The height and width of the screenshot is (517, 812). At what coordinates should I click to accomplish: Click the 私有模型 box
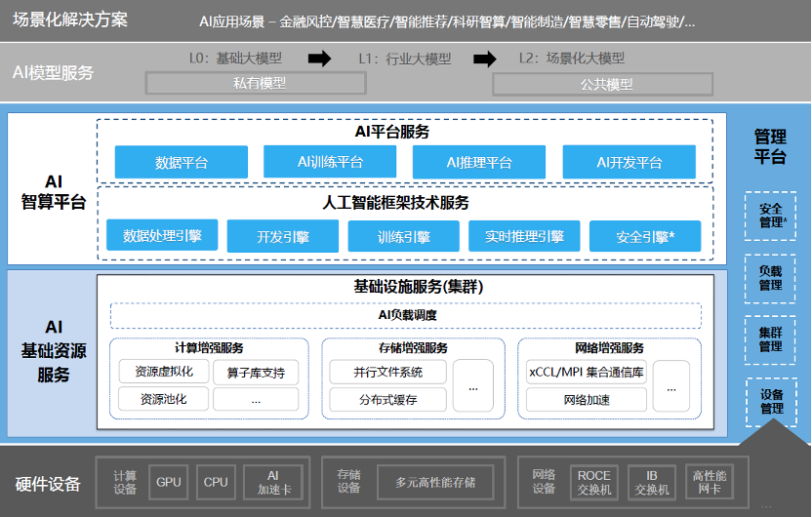pyautogui.click(x=257, y=83)
